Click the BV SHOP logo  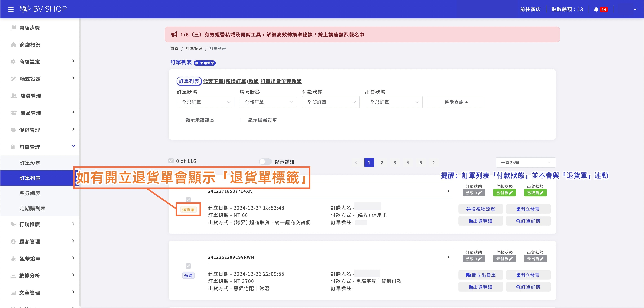point(43,9)
